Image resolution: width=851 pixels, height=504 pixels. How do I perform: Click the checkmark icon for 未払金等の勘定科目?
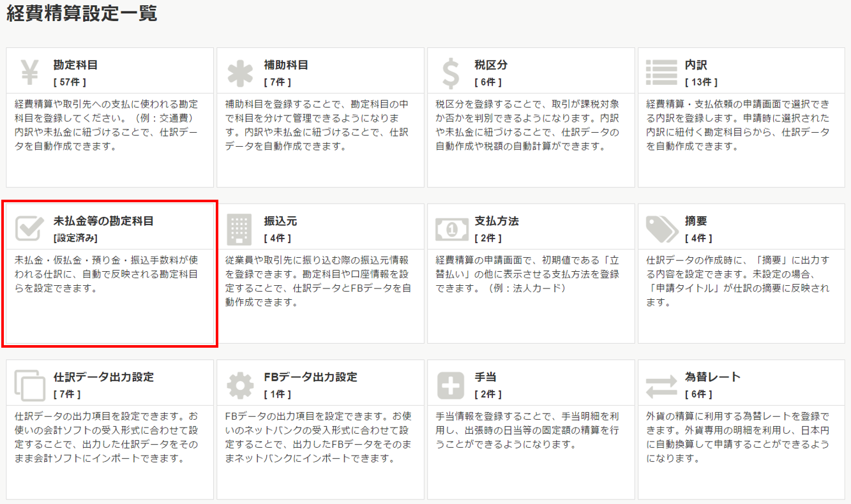click(x=29, y=228)
